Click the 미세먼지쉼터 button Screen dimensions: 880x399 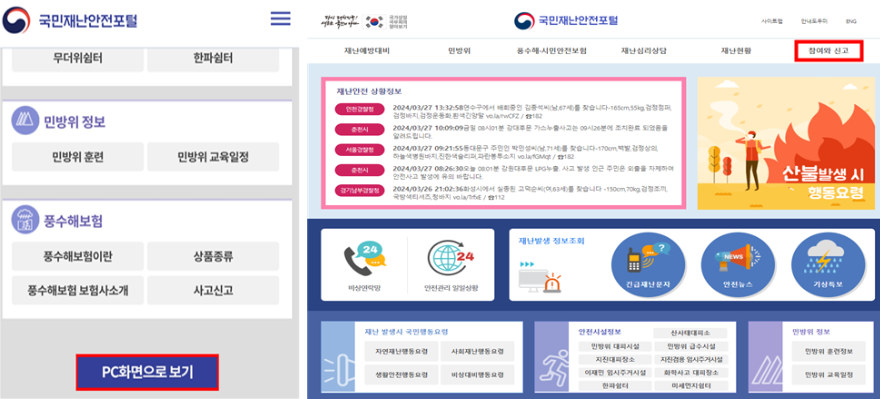(x=690, y=387)
